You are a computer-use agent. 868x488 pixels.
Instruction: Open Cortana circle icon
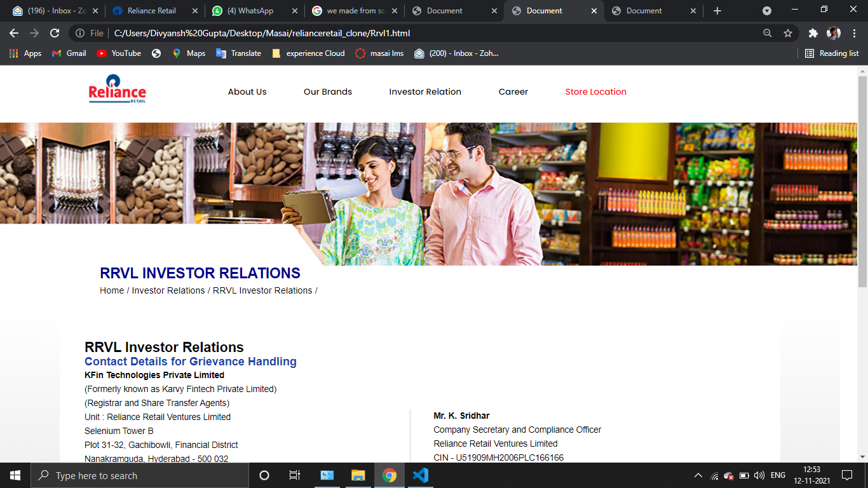coord(264,475)
